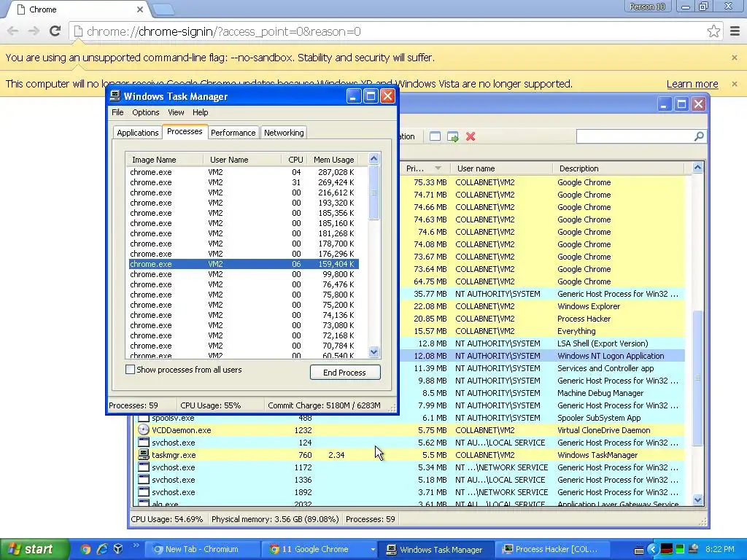Click the black and red tray icon
The image size is (747, 560).
pyautogui.click(x=667, y=549)
